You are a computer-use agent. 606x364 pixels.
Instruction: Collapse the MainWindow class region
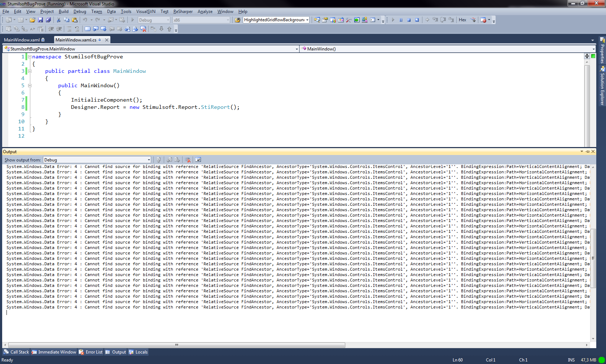pyautogui.click(x=30, y=71)
